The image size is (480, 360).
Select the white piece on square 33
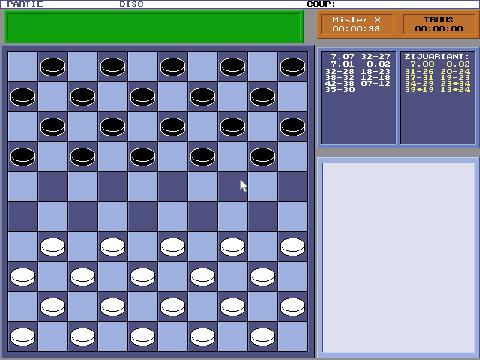pos(172,247)
